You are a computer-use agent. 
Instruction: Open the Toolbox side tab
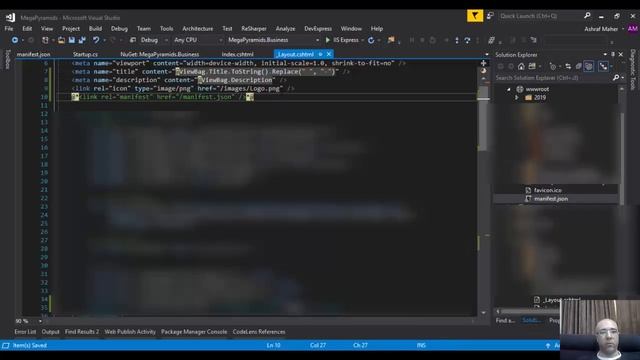pos(8,60)
